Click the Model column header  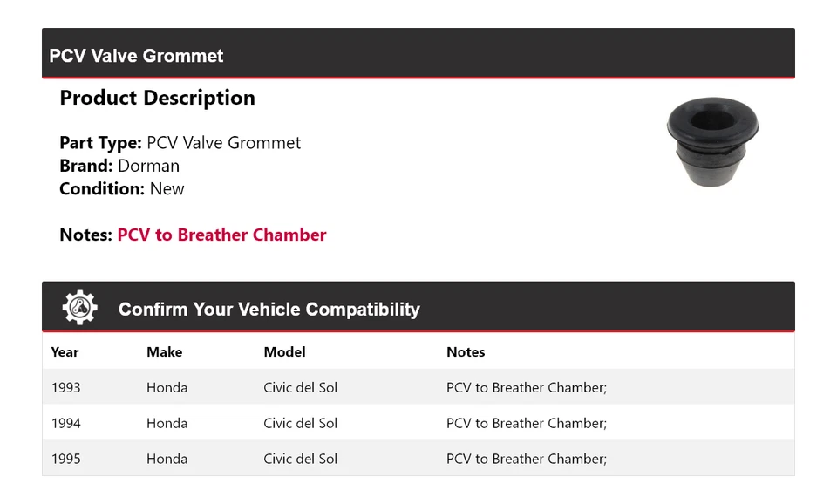[x=284, y=352]
